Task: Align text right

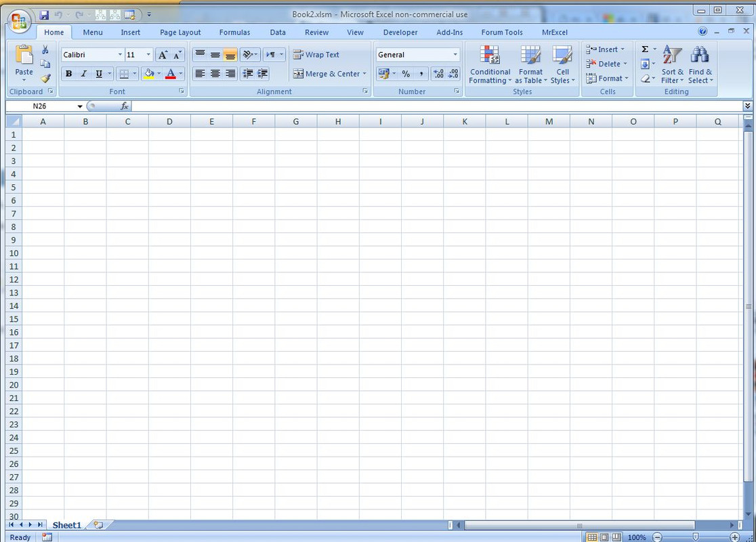Action: [x=230, y=73]
